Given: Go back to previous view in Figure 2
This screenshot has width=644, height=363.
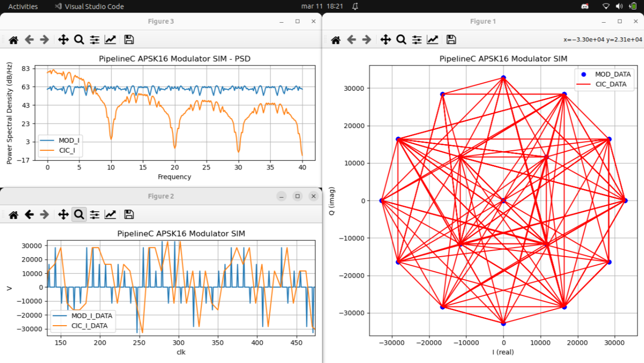Looking at the screenshot, I should (29, 215).
